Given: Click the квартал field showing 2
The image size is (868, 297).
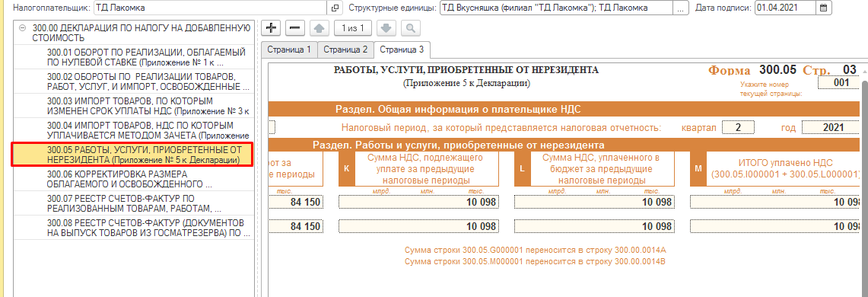Looking at the screenshot, I should [x=738, y=127].
